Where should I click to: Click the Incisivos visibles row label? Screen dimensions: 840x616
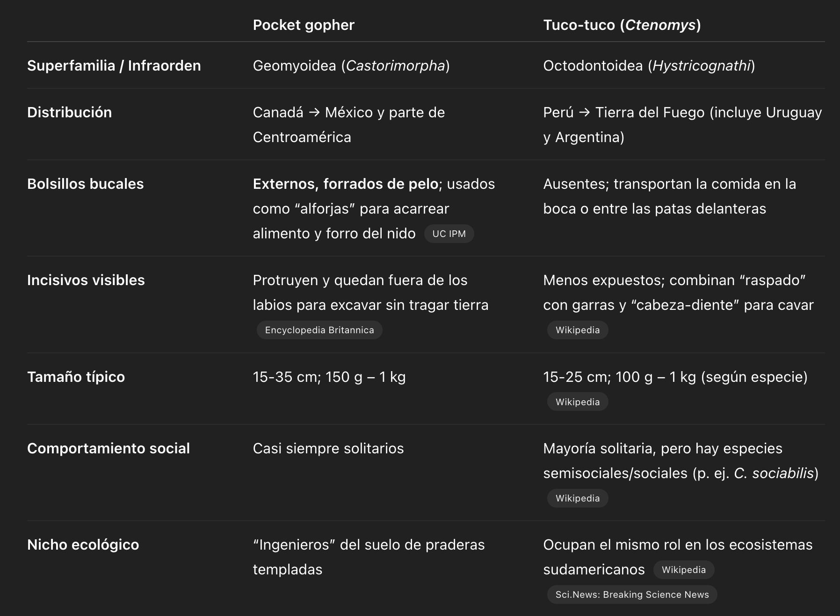click(86, 280)
